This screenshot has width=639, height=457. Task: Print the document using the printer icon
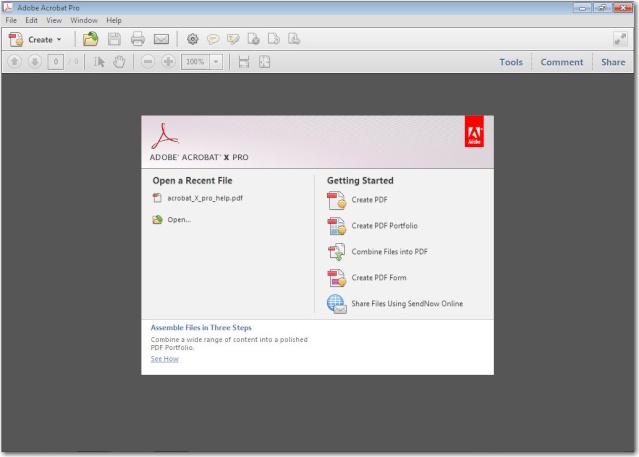click(x=138, y=39)
